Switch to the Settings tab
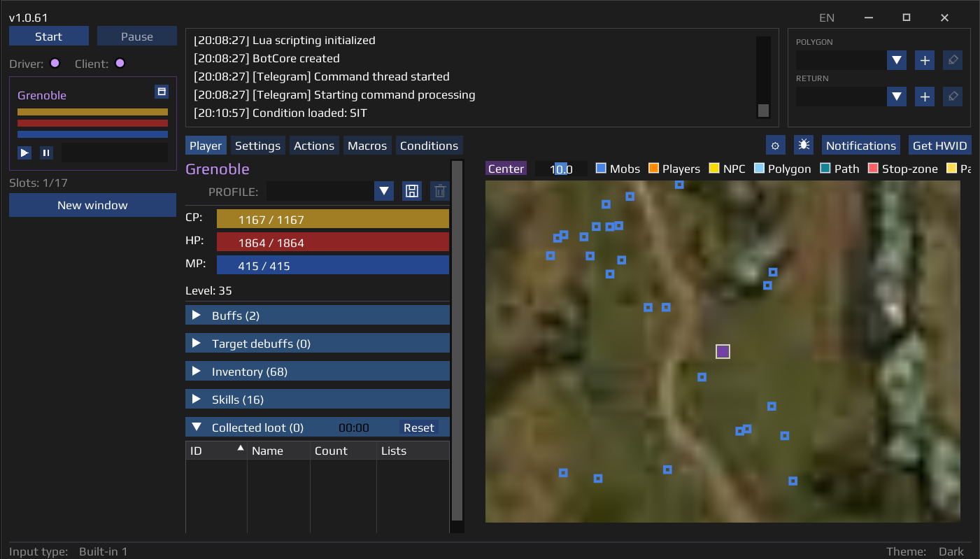Screen dimensions: 980x559 (x=257, y=146)
